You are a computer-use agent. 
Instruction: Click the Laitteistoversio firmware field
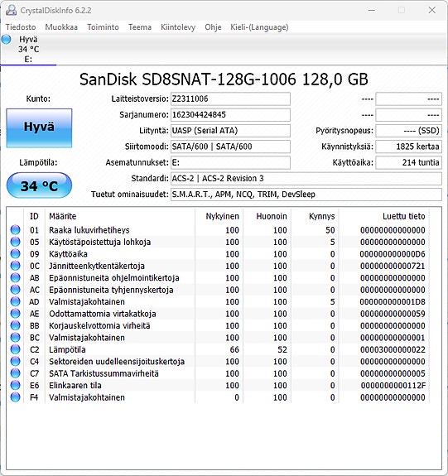point(230,99)
